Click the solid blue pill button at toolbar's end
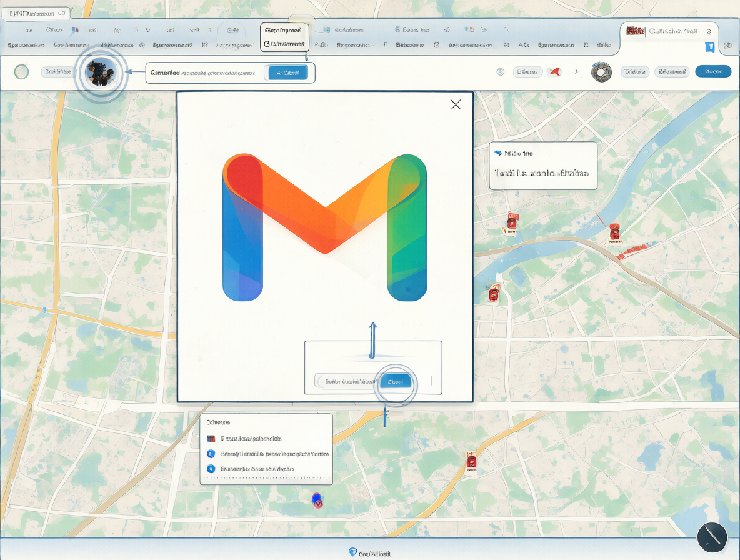 point(713,71)
